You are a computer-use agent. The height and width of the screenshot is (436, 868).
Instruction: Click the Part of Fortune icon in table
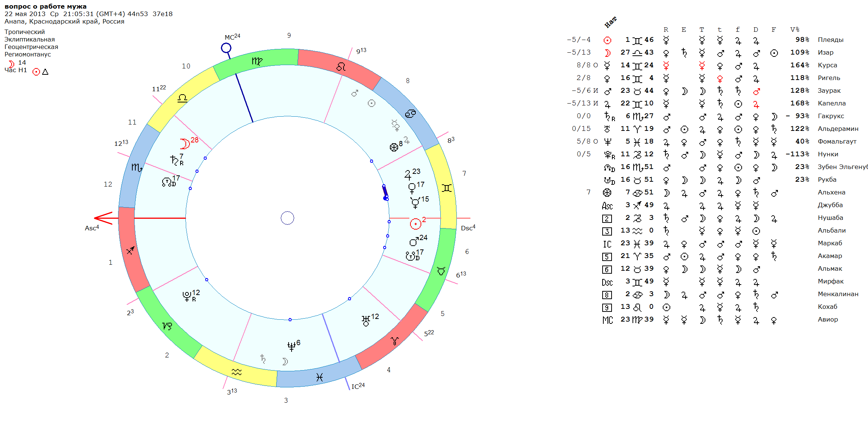[607, 193]
